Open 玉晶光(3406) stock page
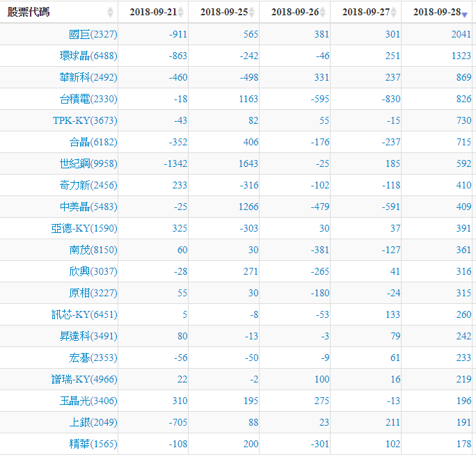476x457 pixels. point(88,401)
